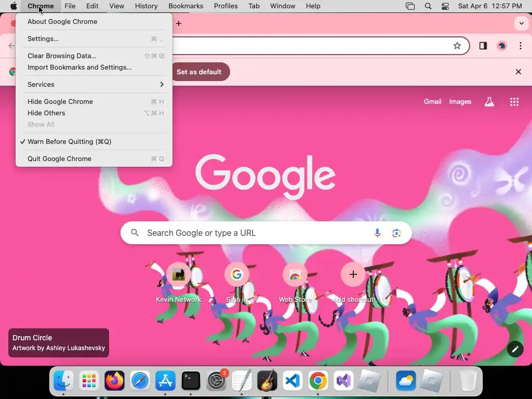Viewport: 532px width, 399px height.
Task: Open Chrome's three-dot menu
Action: click(521, 46)
